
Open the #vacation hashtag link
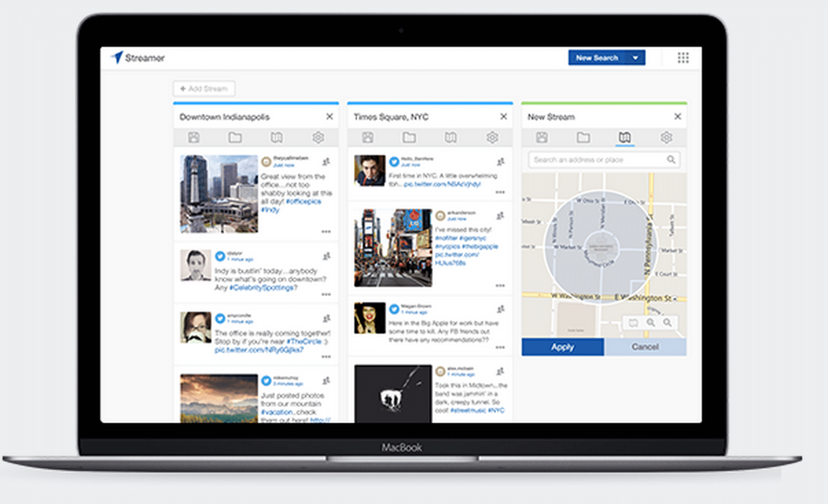[x=278, y=412]
